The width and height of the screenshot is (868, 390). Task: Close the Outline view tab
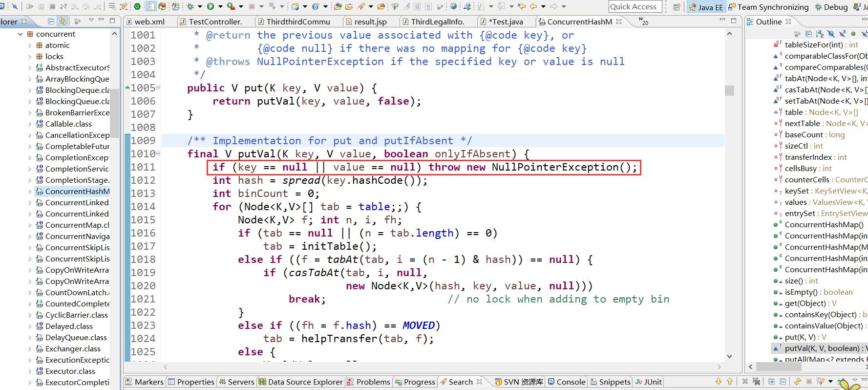[788, 22]
